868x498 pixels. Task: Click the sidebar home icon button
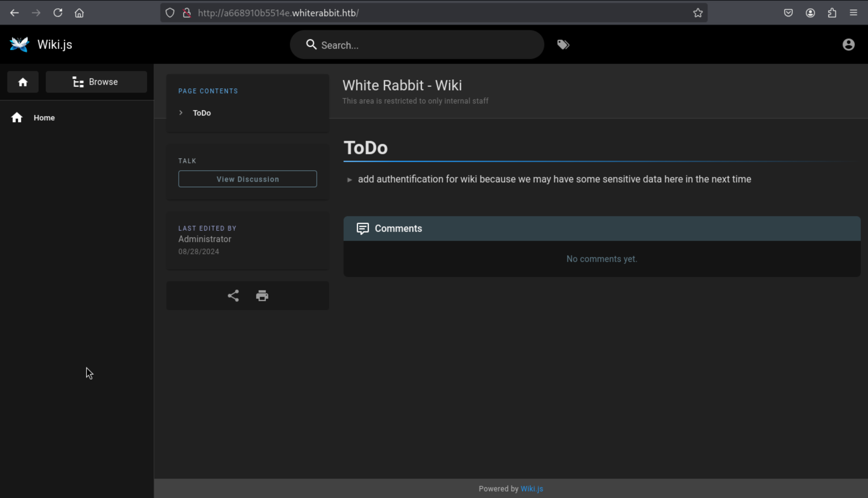coord(23,82)
